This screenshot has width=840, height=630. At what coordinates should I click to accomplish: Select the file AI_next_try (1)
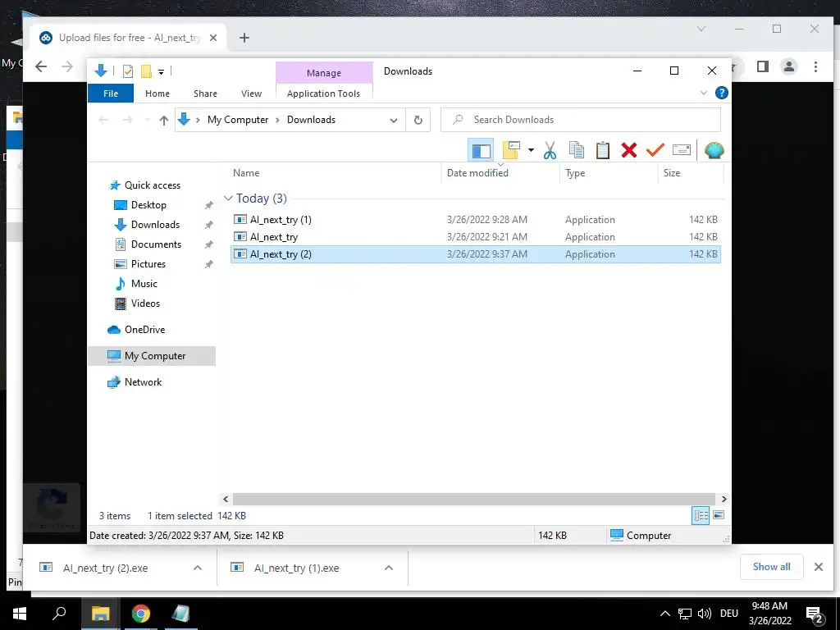coord(475,220)
